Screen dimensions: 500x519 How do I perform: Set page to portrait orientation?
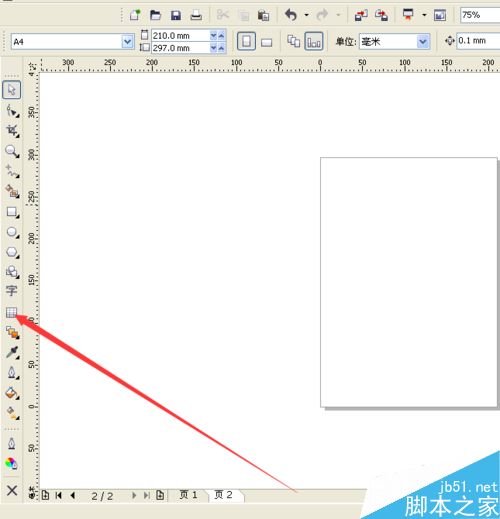[246, 41]
